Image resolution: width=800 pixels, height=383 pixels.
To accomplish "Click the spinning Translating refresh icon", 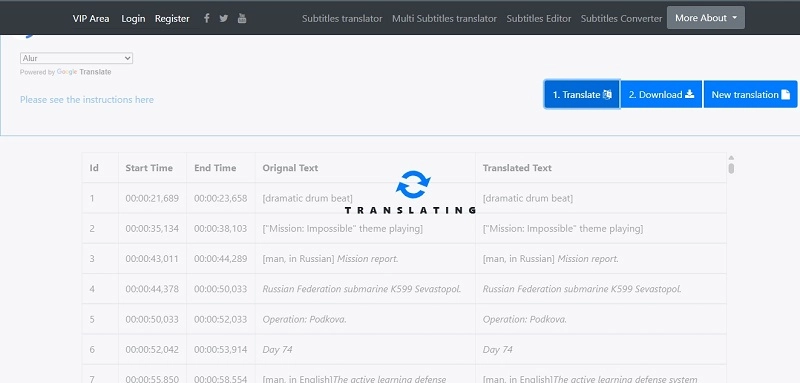I will [x=413, y=185].
